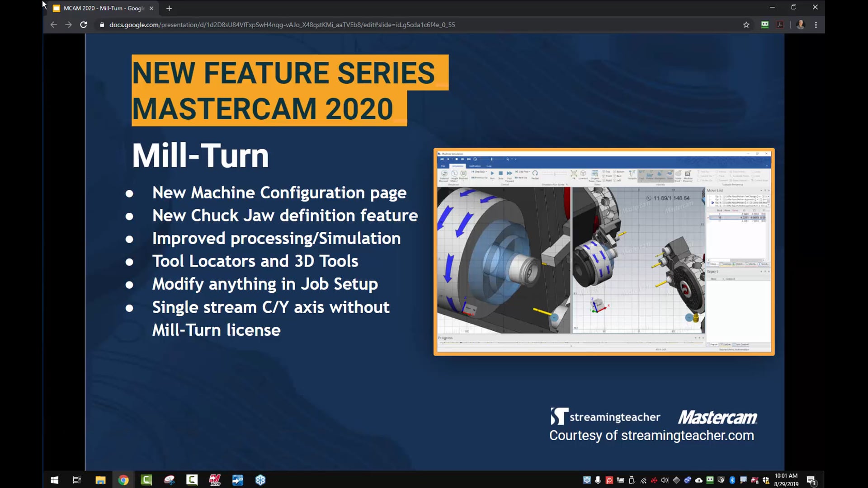The image size is (868, 488).
Task: Launch Mastercam 2020 from the taskbar
Action: [215, 480]
